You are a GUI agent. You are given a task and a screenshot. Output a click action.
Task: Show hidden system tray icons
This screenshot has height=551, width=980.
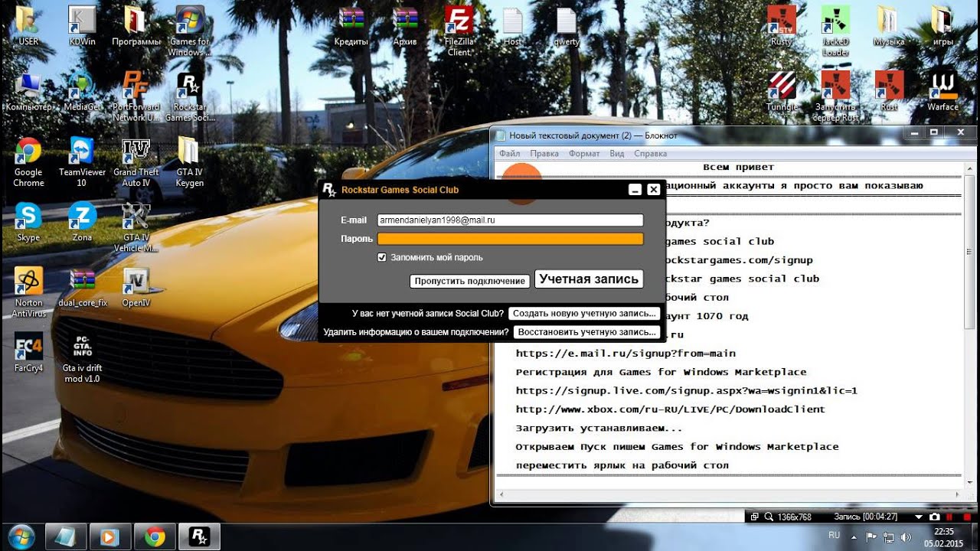click(x=852, y=536)
